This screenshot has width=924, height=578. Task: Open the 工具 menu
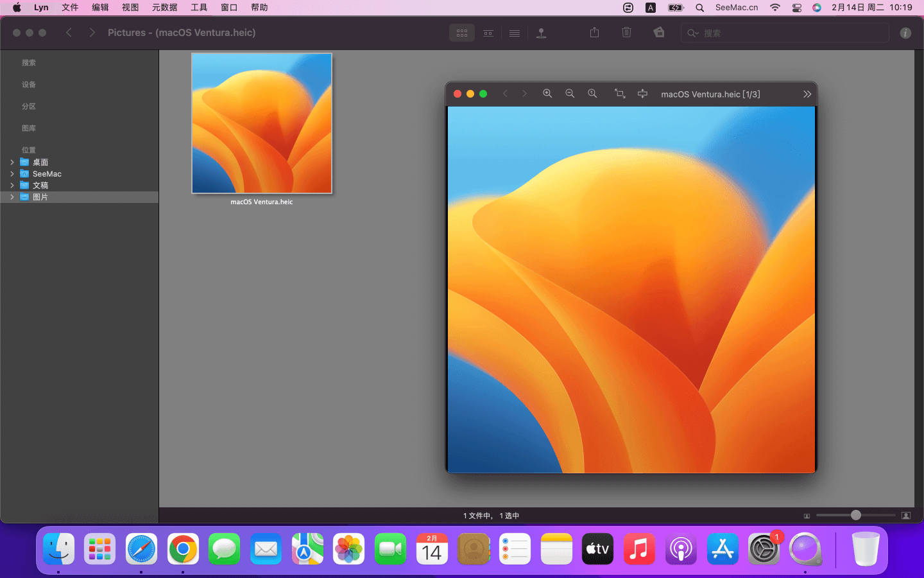[199, 8]
